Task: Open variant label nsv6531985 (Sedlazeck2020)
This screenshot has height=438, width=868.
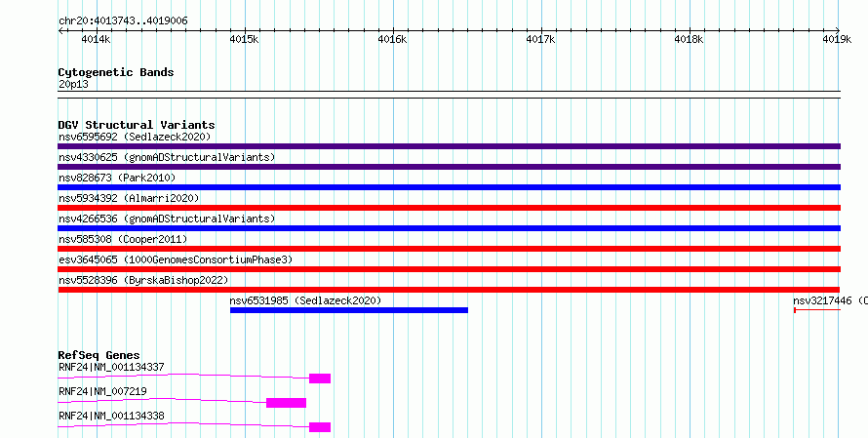Action: [305, 300]
